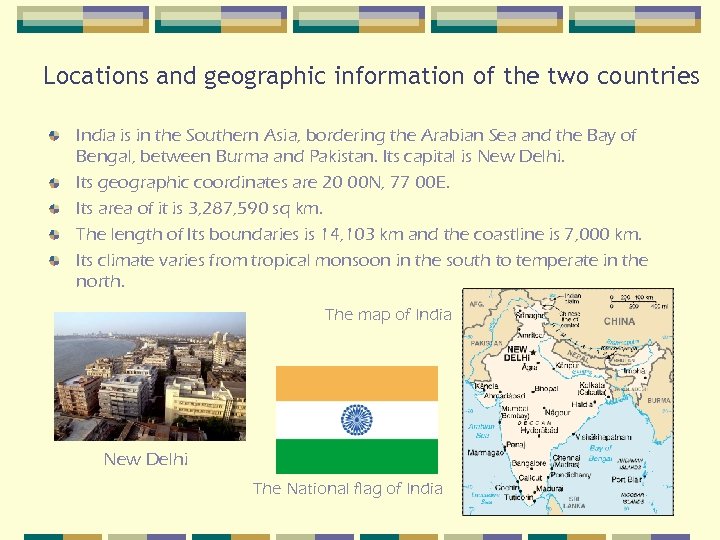Select the bullet about India bordering Arabian Sea
720x540 pixels.
coord(356,146)
